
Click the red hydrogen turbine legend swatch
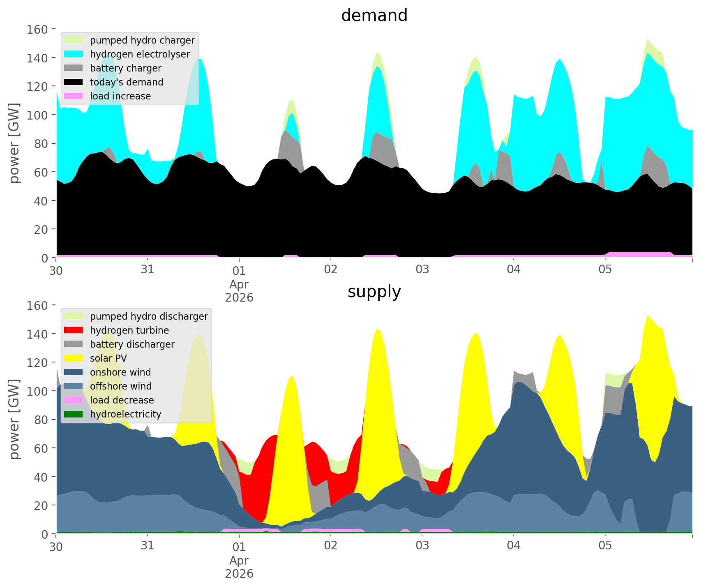point(74,330)
